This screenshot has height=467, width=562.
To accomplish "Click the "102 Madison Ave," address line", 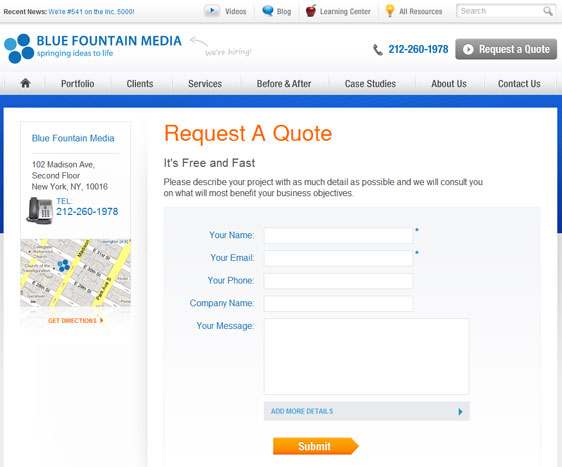I will tap(63, 165).
